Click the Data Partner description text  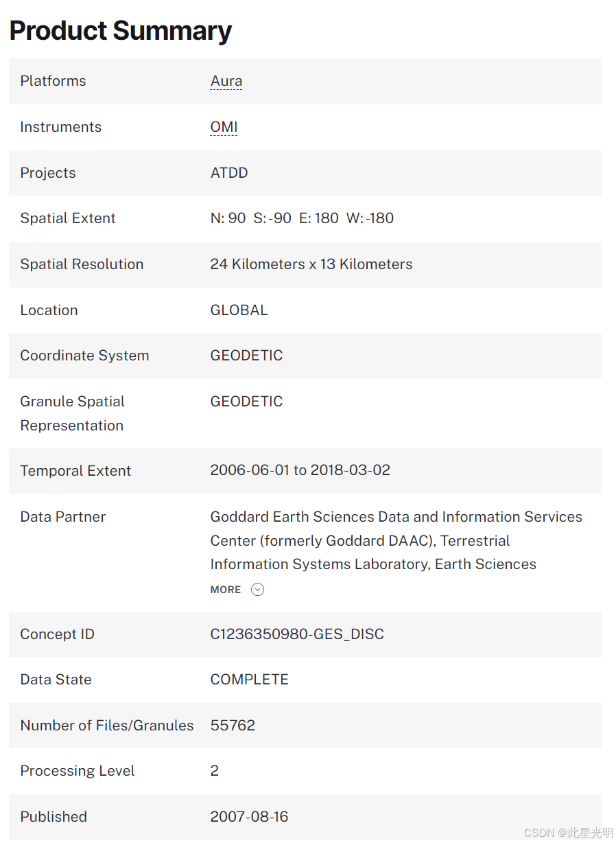(x=396, y=540)
